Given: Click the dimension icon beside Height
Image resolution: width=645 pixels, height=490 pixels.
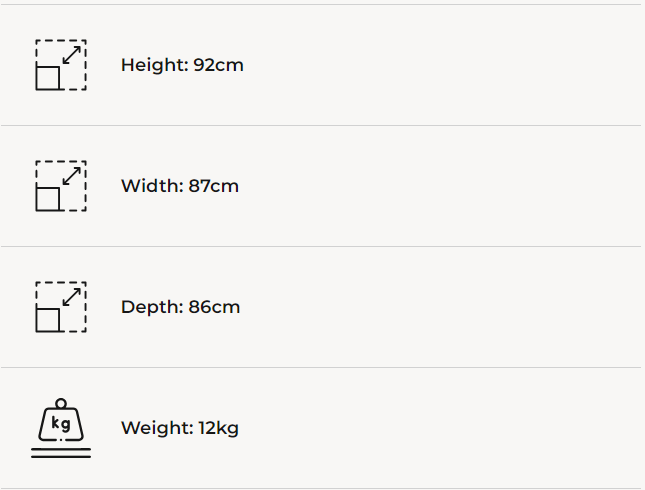Looking at the screenshot, I should [x=61, y=65].
